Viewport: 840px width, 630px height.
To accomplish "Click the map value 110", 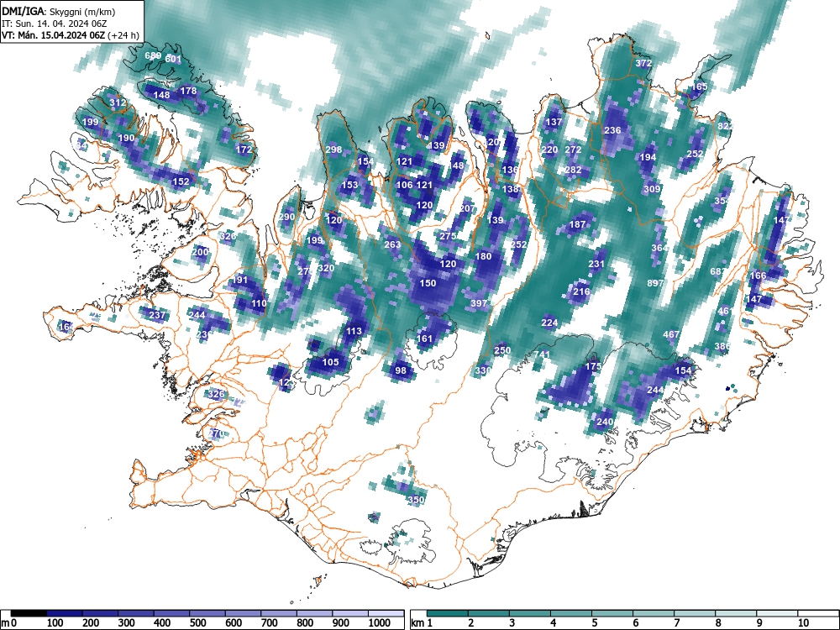I will click(259, 303).
